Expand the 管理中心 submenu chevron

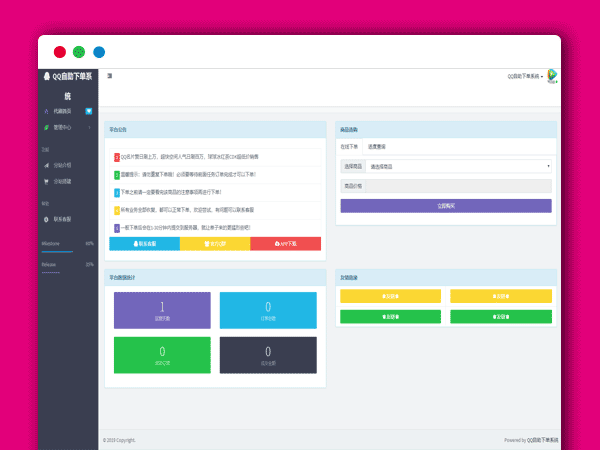pos(90,127)
